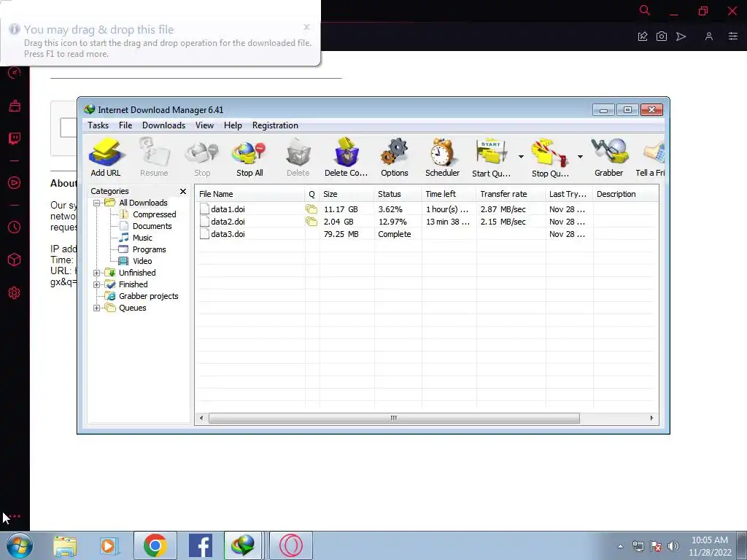Open the Registration menu
747x560 pixels.
(x=275, y=125)
